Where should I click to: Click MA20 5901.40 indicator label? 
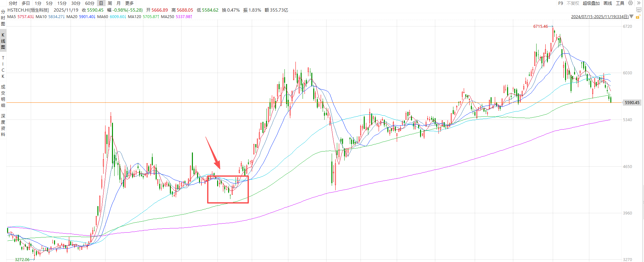point(81,16)
